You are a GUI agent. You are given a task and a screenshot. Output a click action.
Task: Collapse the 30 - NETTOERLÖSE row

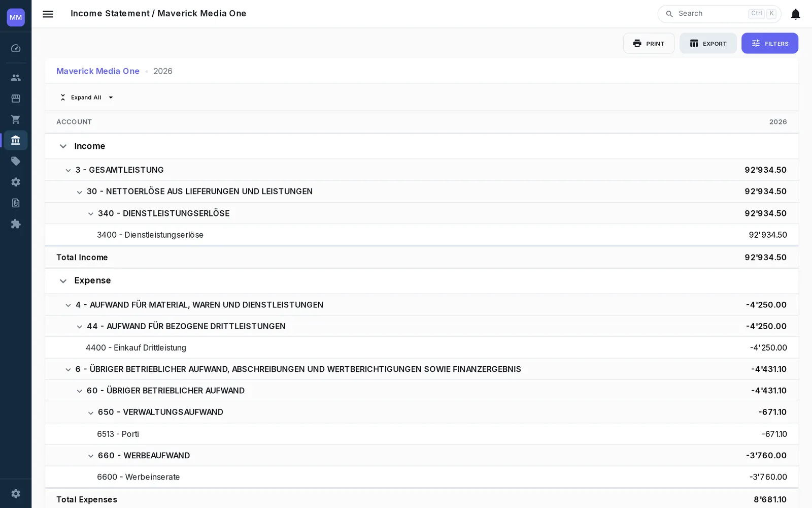click(79, 192)
